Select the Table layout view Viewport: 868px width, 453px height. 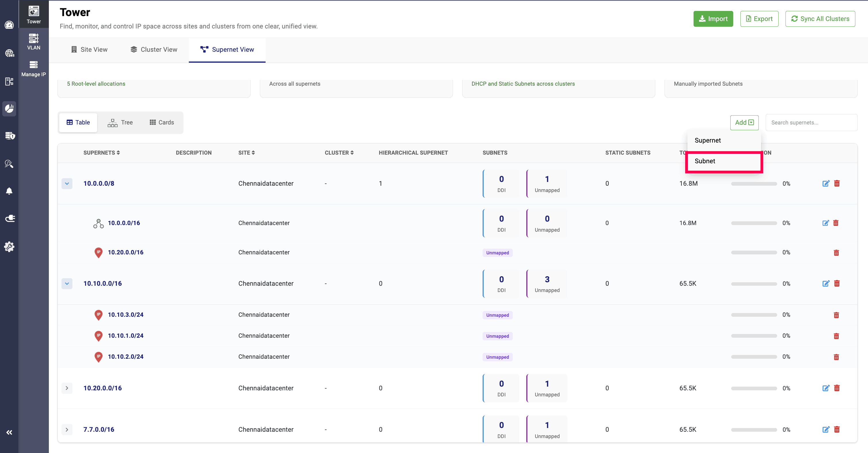pos(78,122)
